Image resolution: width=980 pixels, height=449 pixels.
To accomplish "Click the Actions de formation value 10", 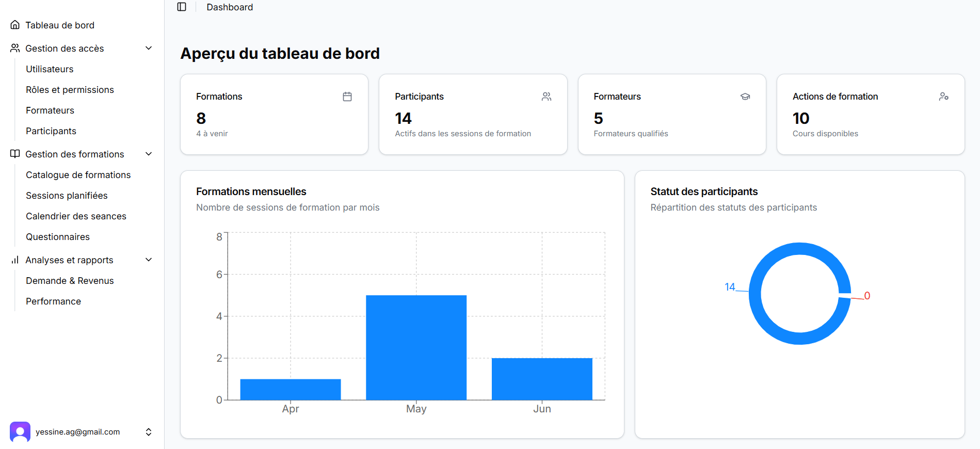I will click(801, 118).
